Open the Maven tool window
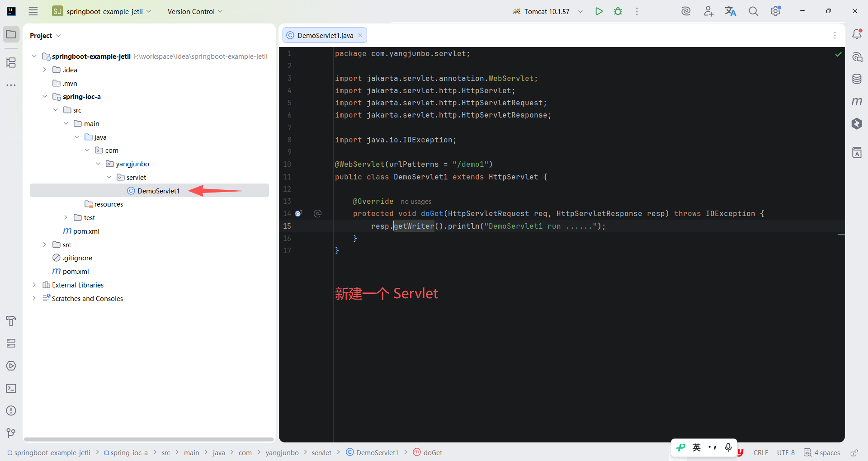The width and height of the screenshot is (868, 461). (857, 101)
